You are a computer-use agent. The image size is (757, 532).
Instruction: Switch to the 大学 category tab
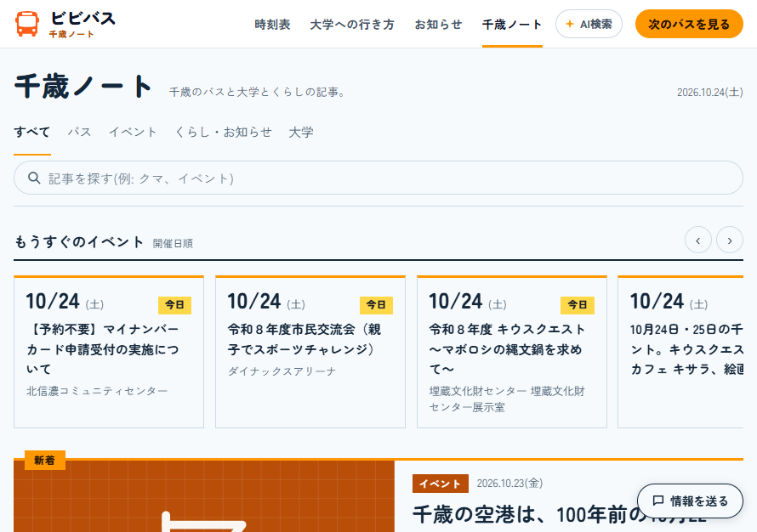point(301,133)
